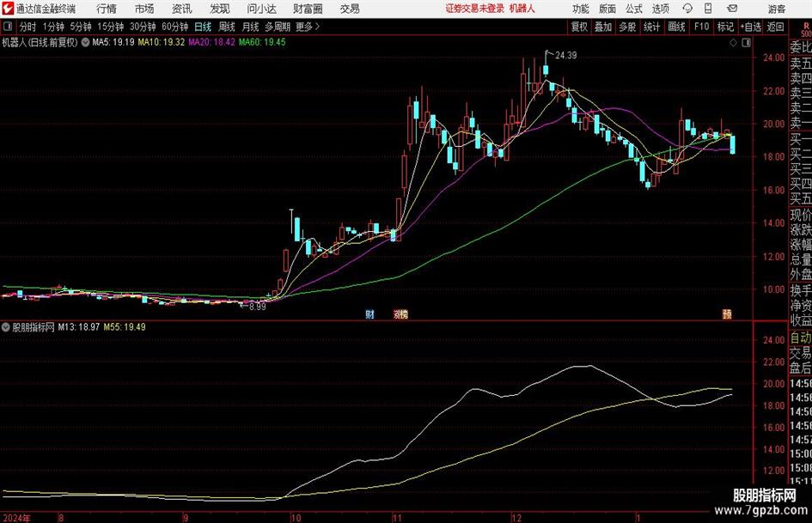
Task: Open the mail envelope icon
Action: (732, 9)
